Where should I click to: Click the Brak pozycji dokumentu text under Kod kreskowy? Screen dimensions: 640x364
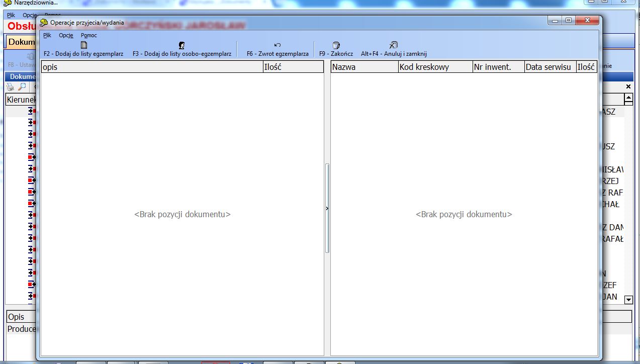click(x=464, y=214)
